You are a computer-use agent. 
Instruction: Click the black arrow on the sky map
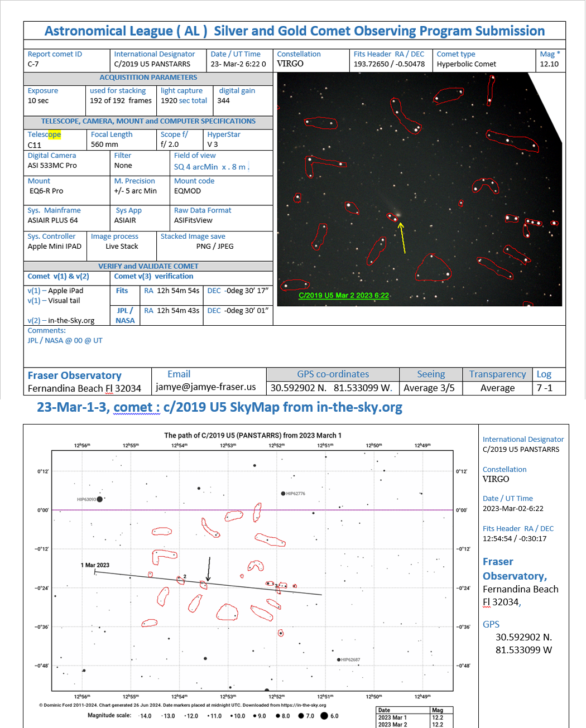pos(209,569)
